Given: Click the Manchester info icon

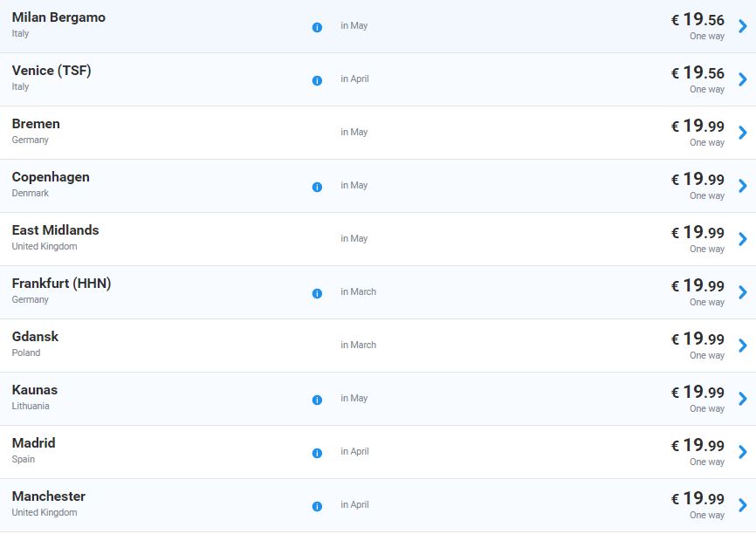Looking at the screenshot, I should (x=317, y=507).
